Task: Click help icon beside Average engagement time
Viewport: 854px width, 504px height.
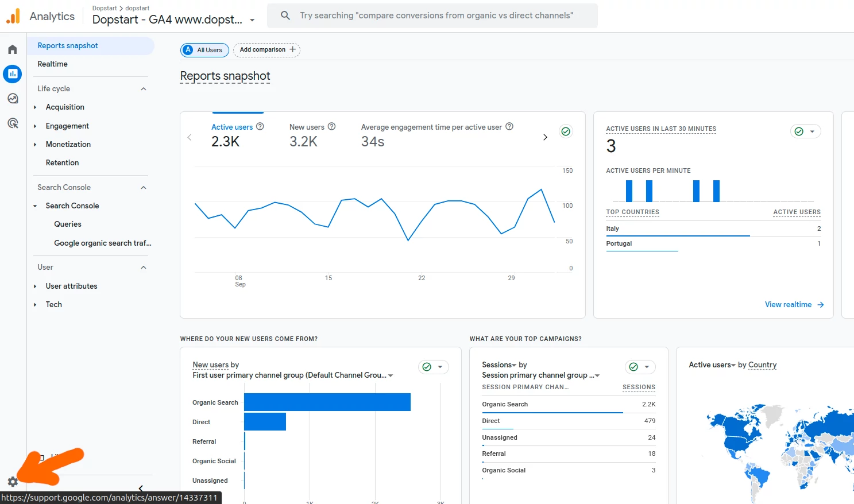Action: tap(509, 126)
